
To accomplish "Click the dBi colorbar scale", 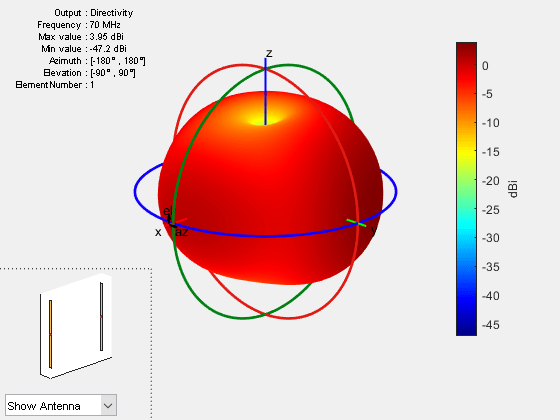I will 466,189.
